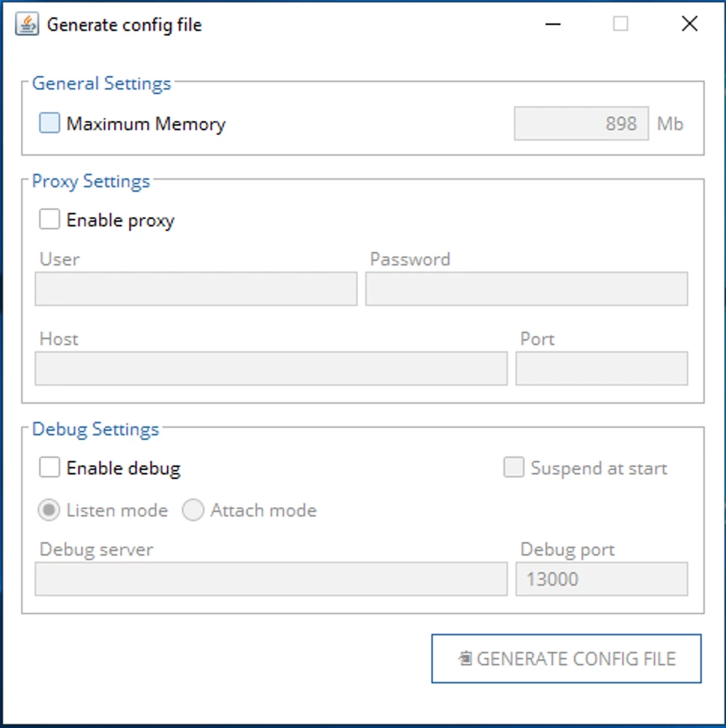Enable the Maximum Memory checkbox
This screenshot has height=728, width=726.
(49, 123)
